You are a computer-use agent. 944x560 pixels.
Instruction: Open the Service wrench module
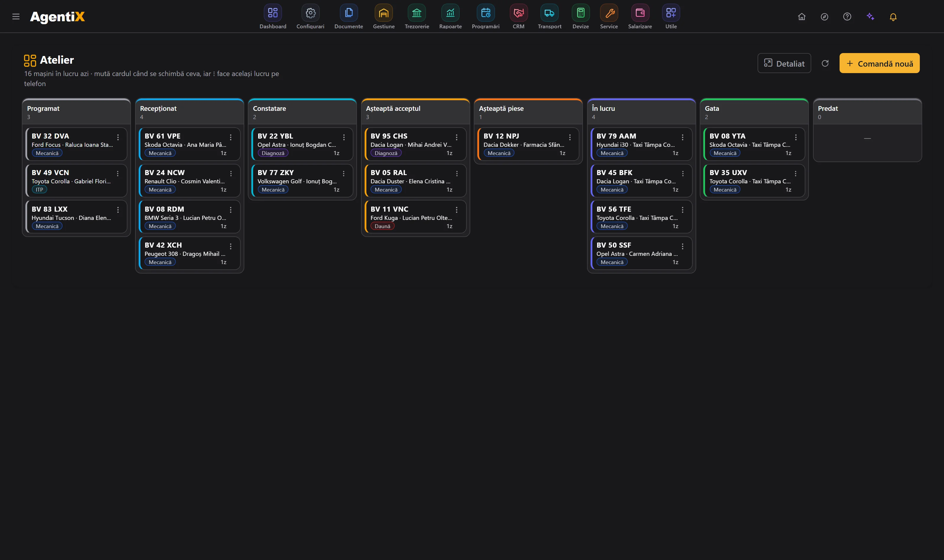click(609, 17)
